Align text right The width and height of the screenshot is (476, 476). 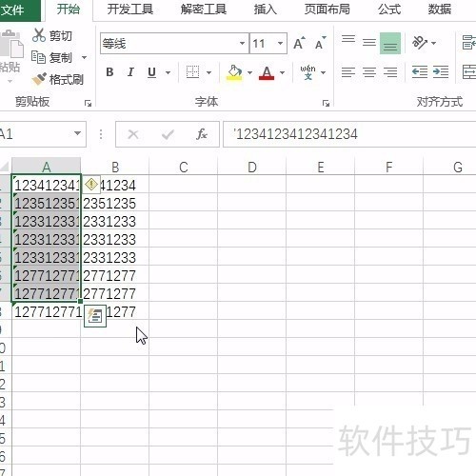click(x=390, y=72)
